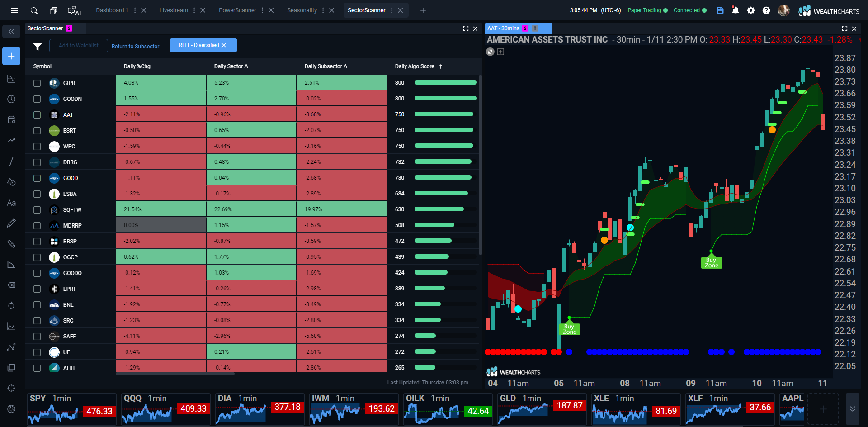Screen dimensions: 868x427
Task: Click the crosshair target icon in sidebar
Action: tap(11, 388)
